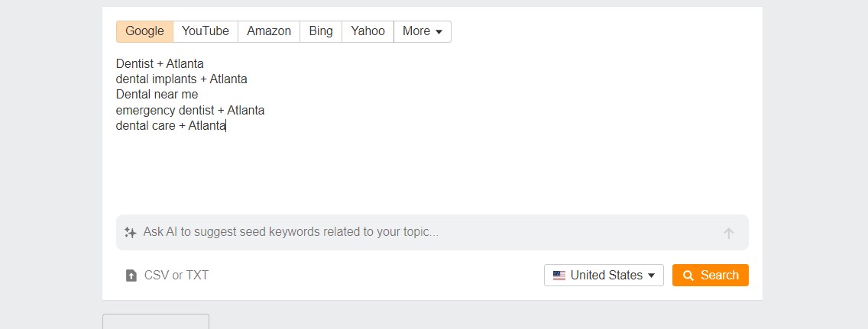The width and height of the screenshot is (868, 329).
Task: Focus the Ask AI seed keywords field
Action: pyautogui.click(x=428, y=232)
